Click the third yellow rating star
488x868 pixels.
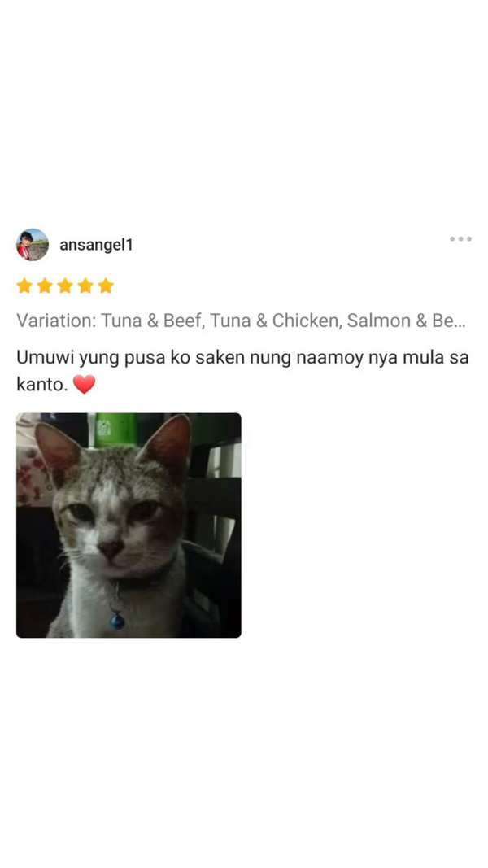pos(65,286)
